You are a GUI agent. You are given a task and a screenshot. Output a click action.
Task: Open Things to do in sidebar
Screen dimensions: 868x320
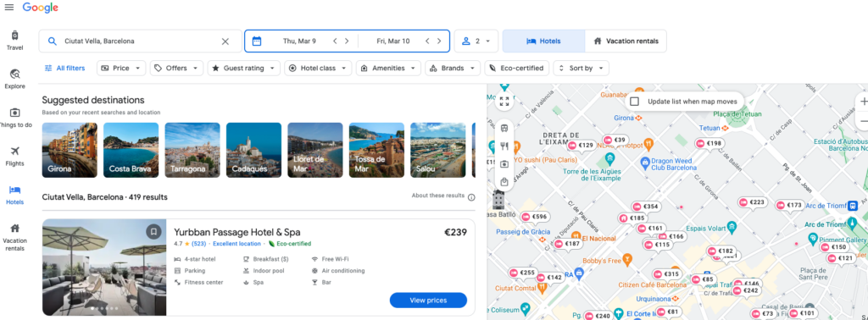pyautogui.click(x=15, y=118)
